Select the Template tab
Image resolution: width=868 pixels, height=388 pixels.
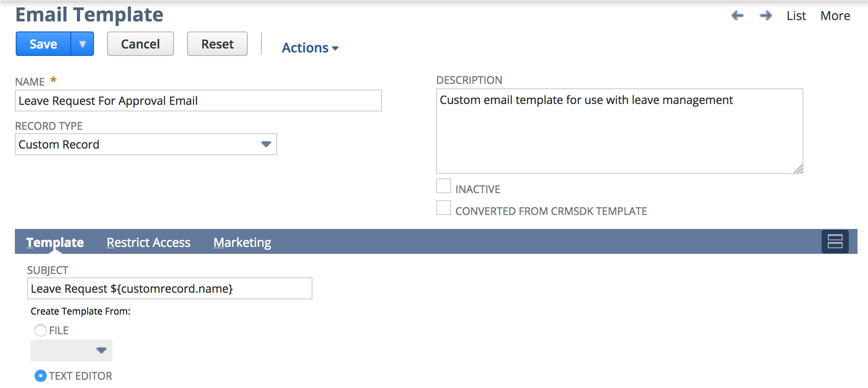tap(55, 242)
